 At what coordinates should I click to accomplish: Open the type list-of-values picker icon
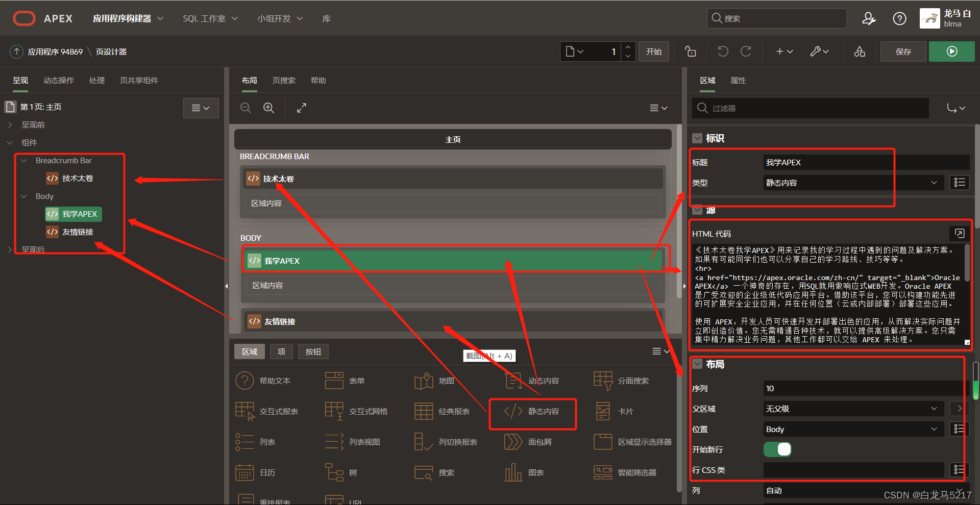click(x=960, y=183)
